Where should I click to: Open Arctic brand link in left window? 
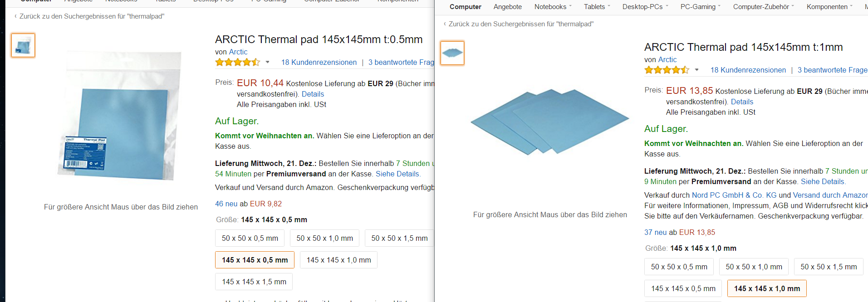[x=238, y=52]
